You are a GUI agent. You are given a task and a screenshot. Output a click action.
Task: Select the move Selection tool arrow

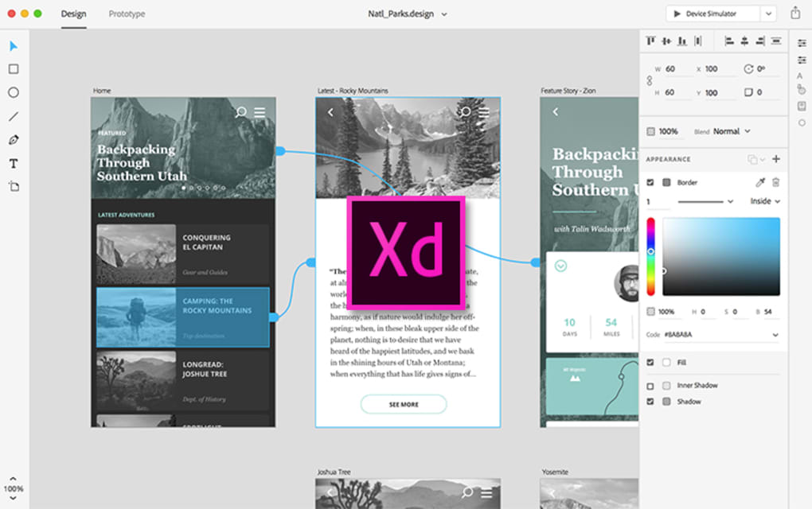coord(13,46)
